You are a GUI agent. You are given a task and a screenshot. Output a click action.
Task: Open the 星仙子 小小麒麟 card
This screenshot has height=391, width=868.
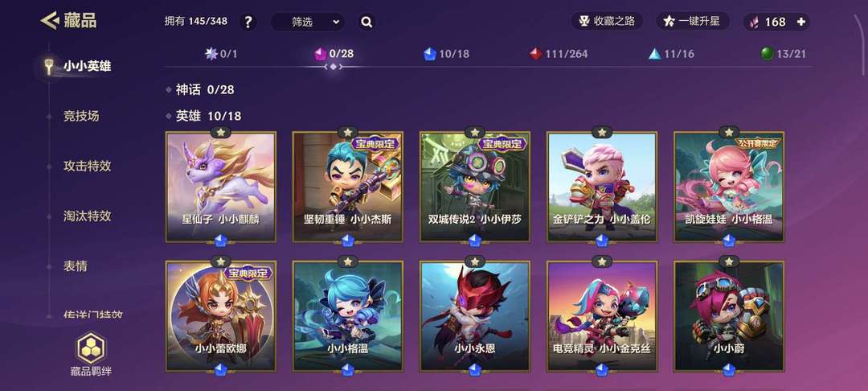click(221, 187)
